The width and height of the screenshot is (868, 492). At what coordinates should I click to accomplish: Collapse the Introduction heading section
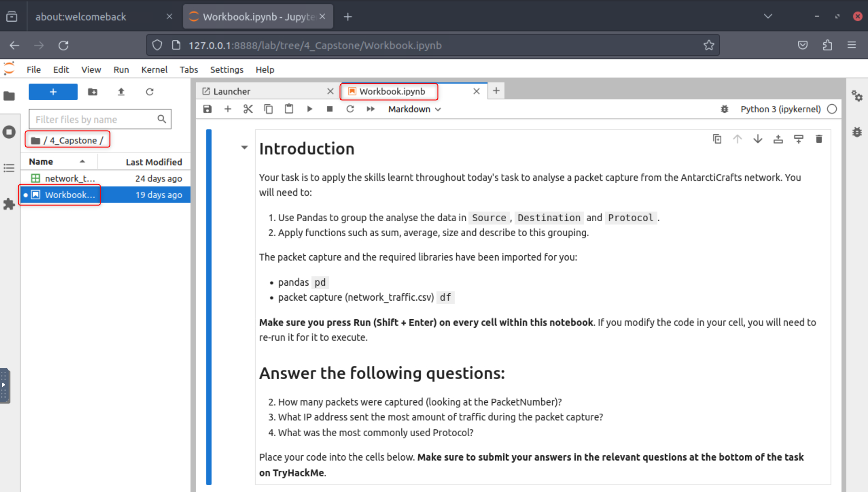click(x=244, y=147)
